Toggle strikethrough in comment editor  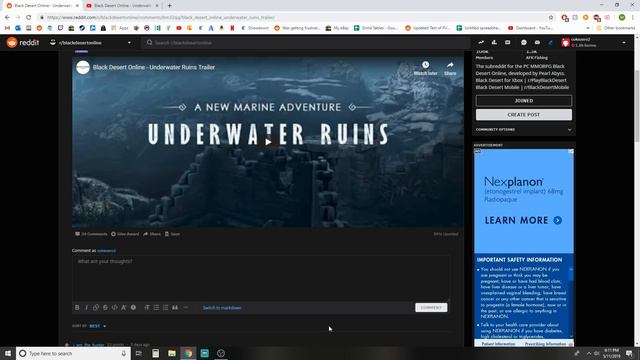(x=105, y=307)
